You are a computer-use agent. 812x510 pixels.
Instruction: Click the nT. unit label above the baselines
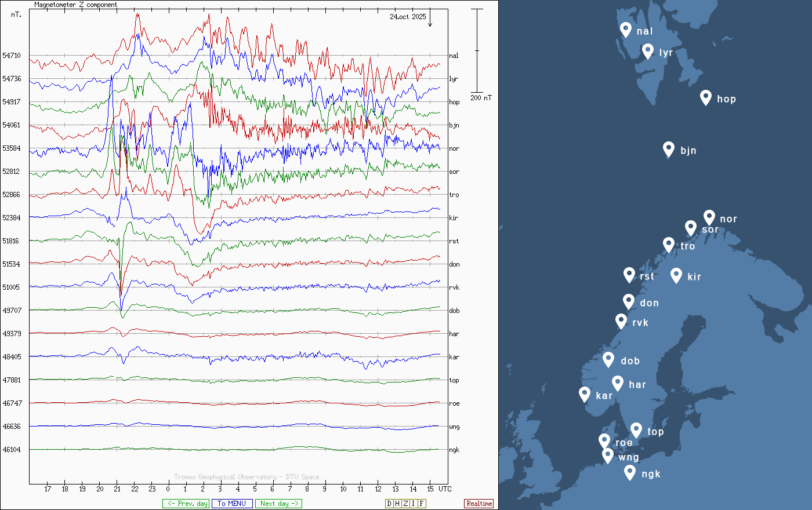pos(16,14)
